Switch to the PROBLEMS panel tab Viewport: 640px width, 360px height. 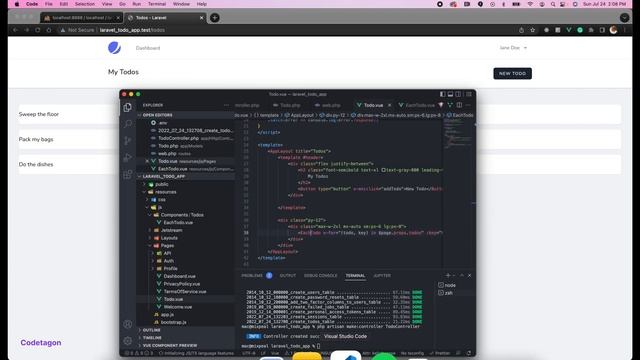[x=252, y=276]
